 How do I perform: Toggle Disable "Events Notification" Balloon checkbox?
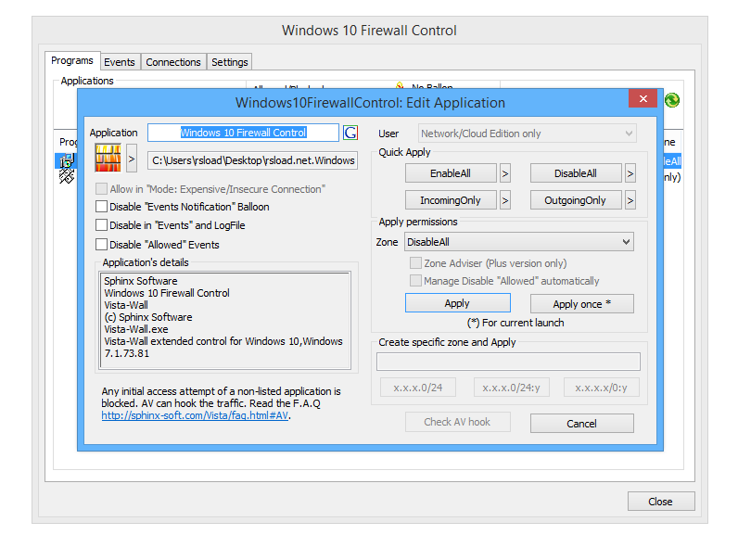[x=101, y=207]
